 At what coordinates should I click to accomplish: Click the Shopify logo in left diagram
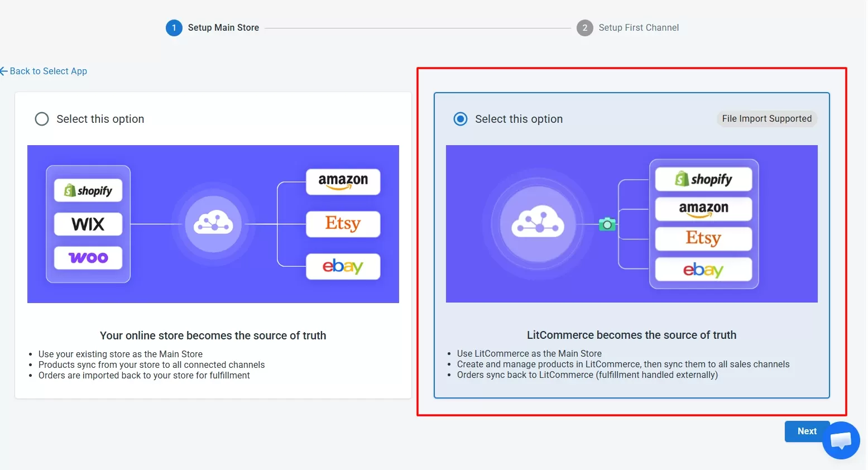click(x=88, y=190)
